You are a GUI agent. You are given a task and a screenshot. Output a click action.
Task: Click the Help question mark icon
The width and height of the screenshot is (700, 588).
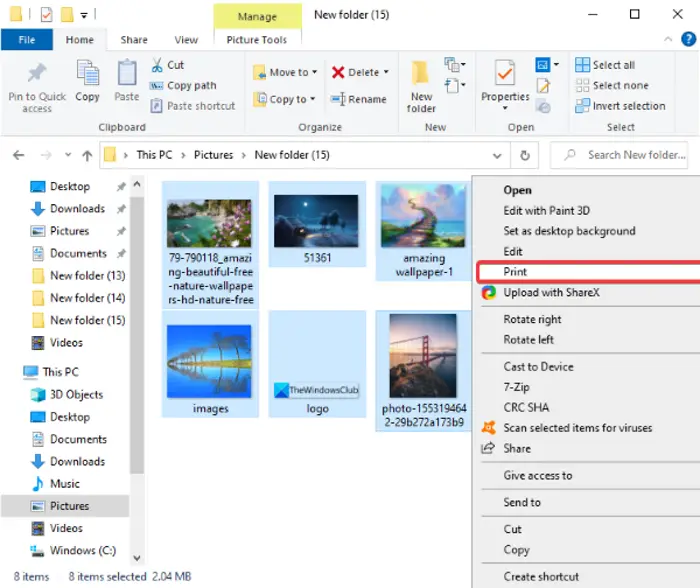click(x=688, y=39)
